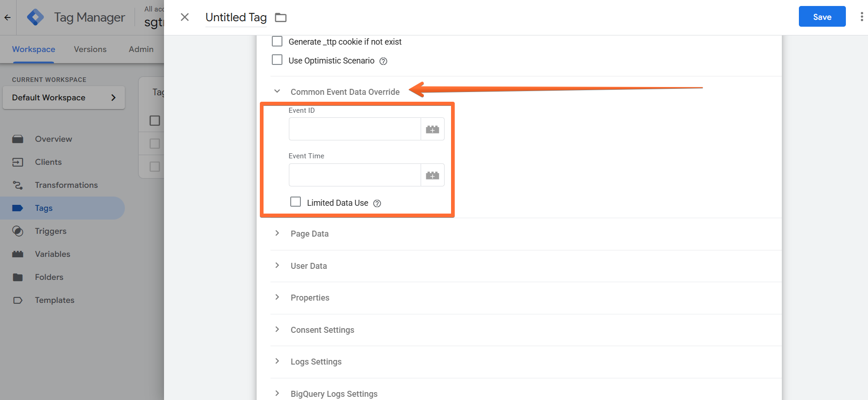Screen dimensions: 868x400
Task: Enable Generate _ttp cookie if not exist
Action: click(x=277, y=41)
